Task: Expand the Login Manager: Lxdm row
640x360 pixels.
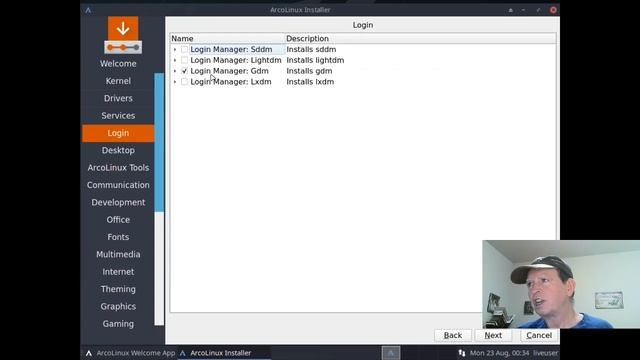Action: [175, 82]
